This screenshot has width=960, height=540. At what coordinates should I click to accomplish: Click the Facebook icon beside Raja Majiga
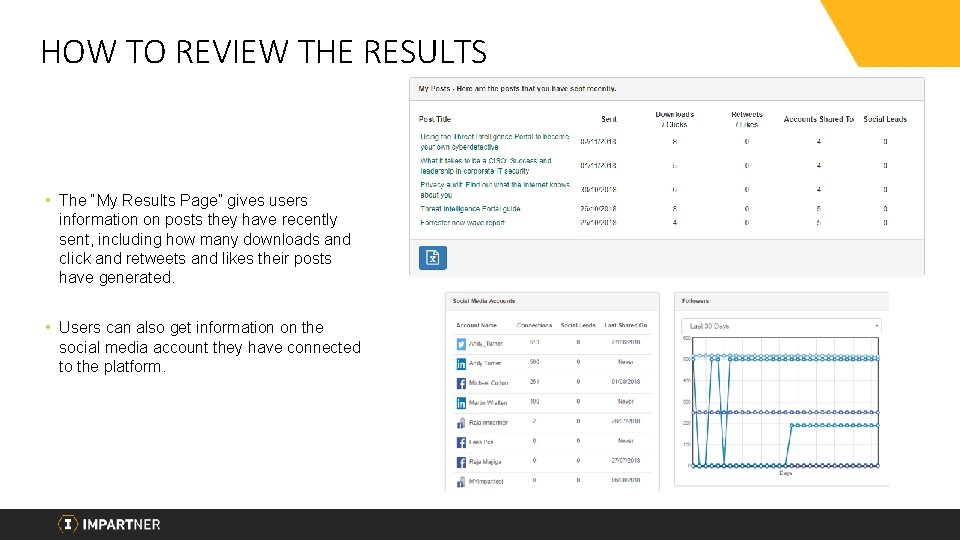[x=461, y=462]
